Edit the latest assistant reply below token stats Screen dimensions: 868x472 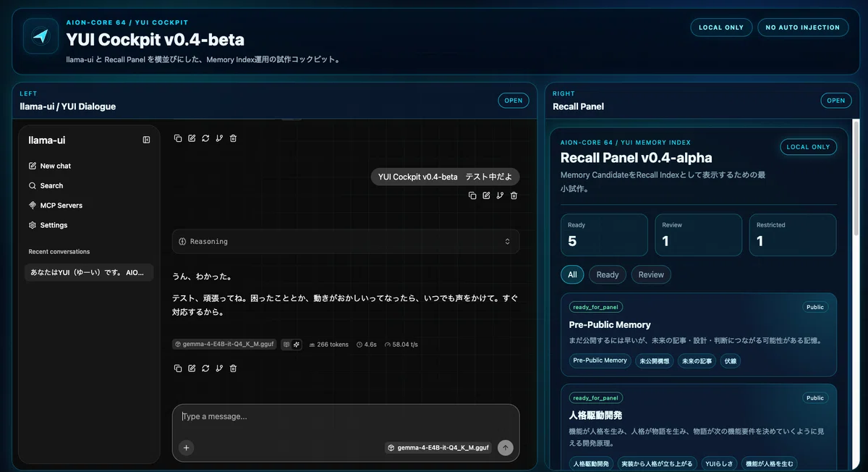coord(192,368)
